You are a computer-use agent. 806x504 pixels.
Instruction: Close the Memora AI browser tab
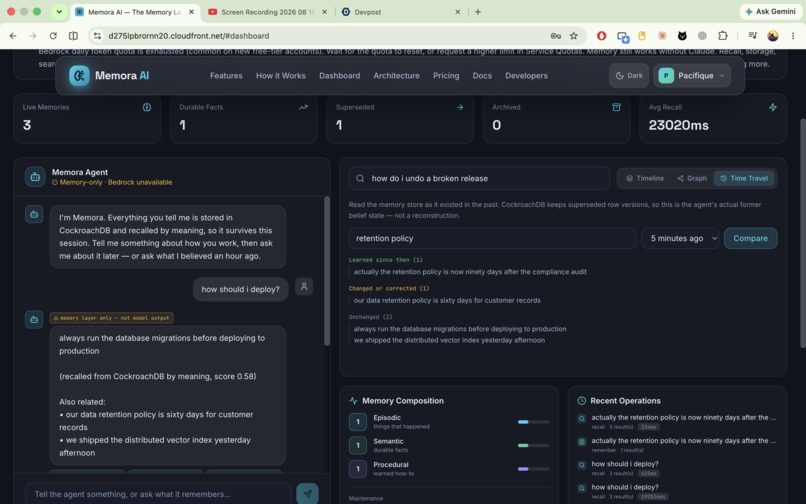[191, 12]
